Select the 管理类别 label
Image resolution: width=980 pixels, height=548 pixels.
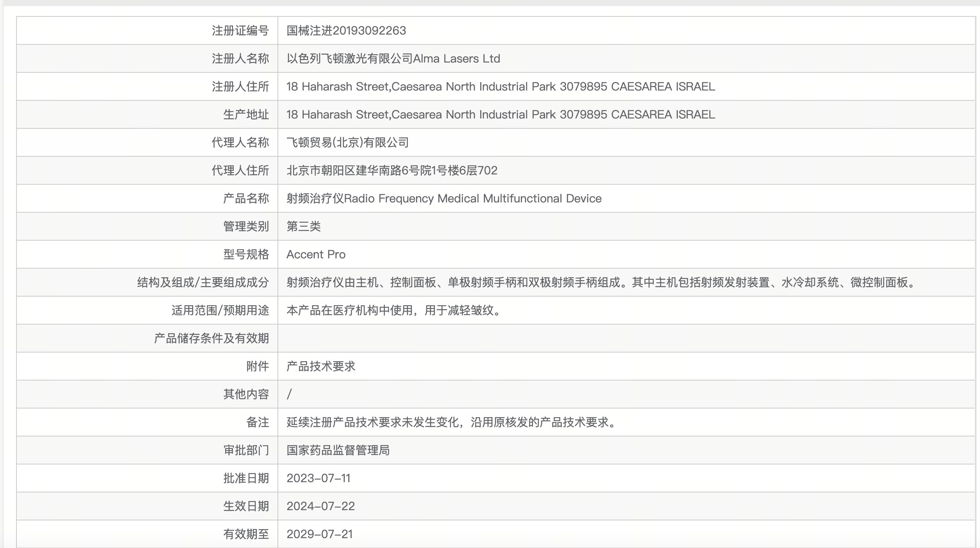[246, 226]
